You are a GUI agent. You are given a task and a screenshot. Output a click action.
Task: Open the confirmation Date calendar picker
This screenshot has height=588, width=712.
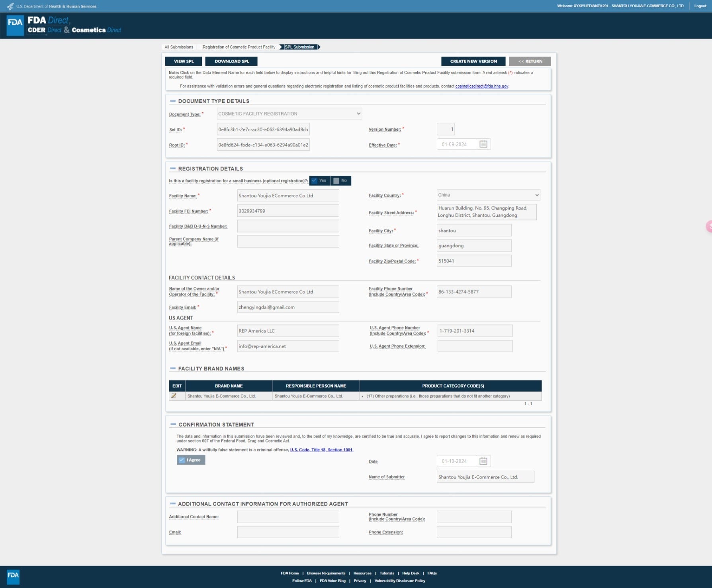[x=483, y=461]
